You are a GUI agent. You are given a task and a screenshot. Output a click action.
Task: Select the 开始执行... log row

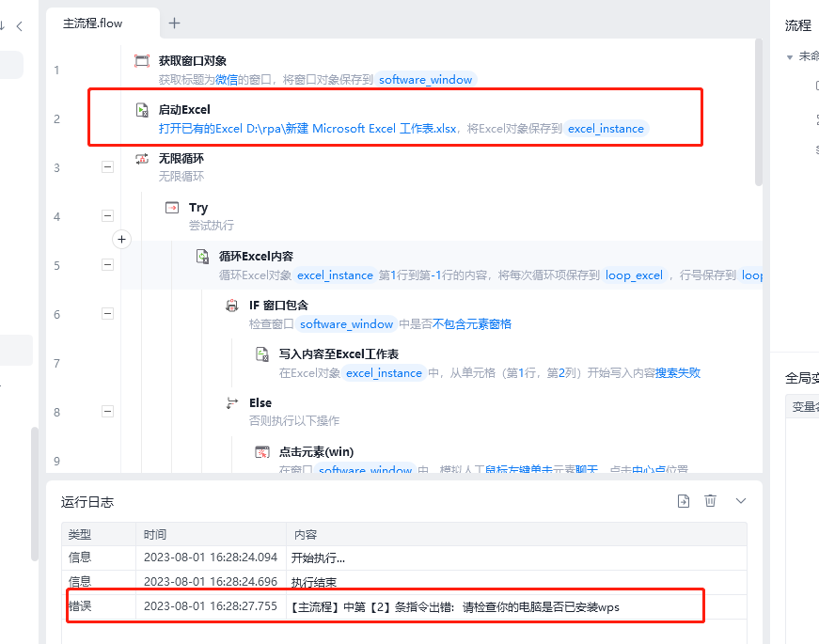tap(404, 558)
